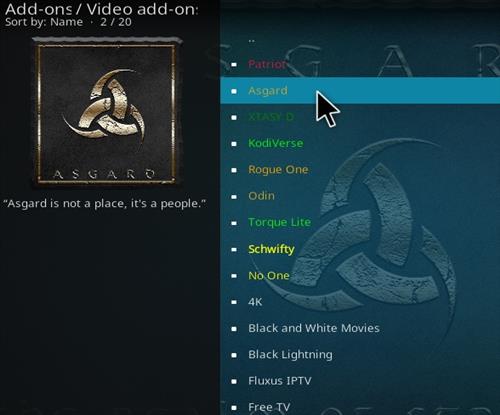Select the 4K category

(360, 302)
